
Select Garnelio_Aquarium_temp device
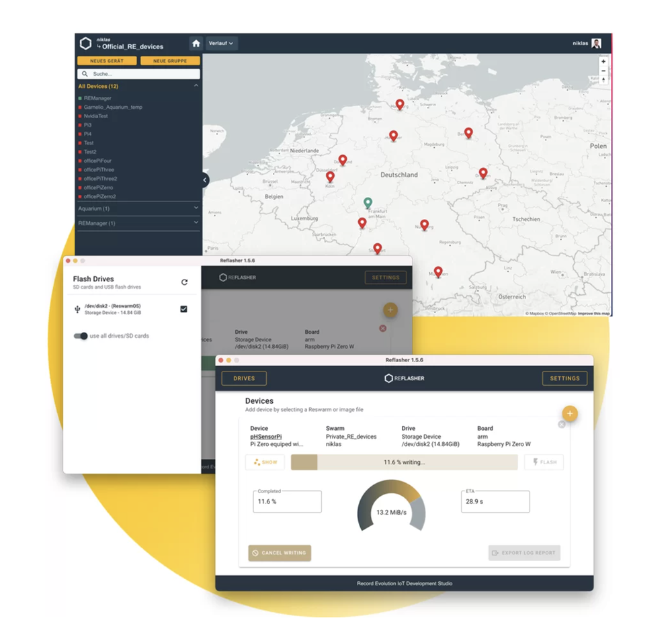113,107
